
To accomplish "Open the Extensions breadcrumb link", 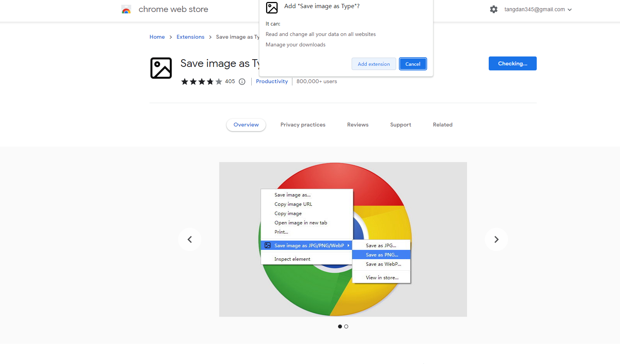I will pyautogui.click(x=191, y=37).
